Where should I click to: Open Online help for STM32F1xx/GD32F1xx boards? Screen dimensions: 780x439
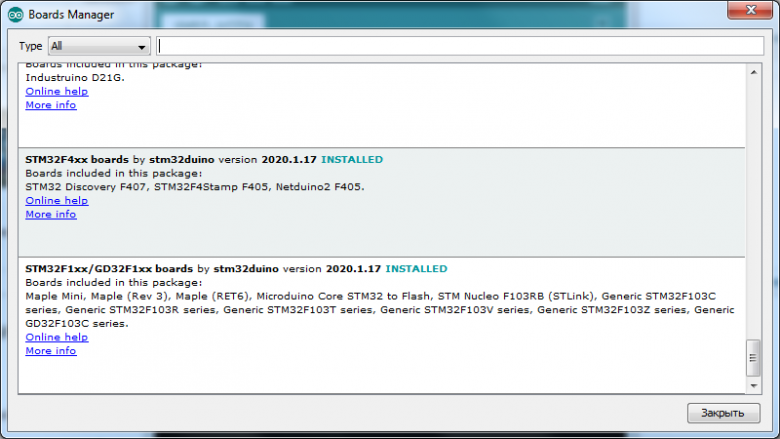click(x=57, y=337)
